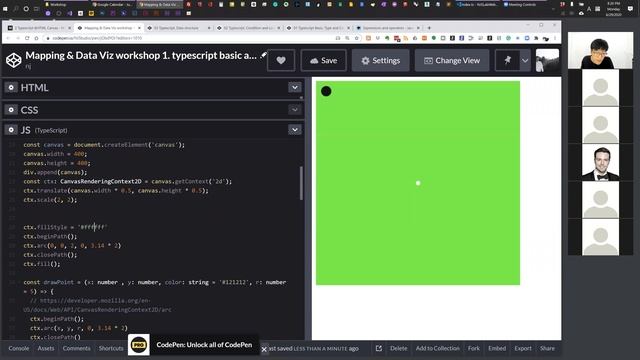Bookmark page with star icon

click(356, 38)
